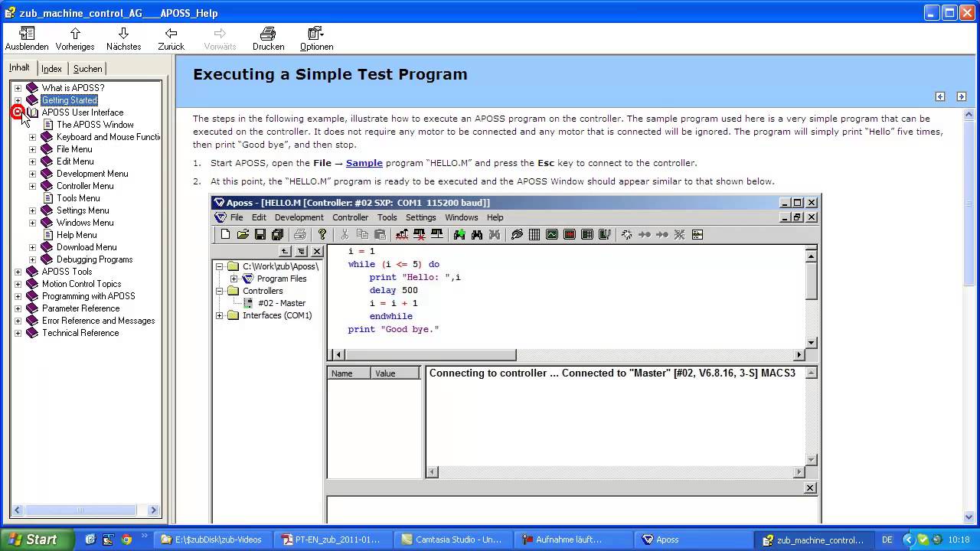Screen dimensions: 980x551
Task: Open the Start menu
Action: pyautogui.click(x=37, y=540)
